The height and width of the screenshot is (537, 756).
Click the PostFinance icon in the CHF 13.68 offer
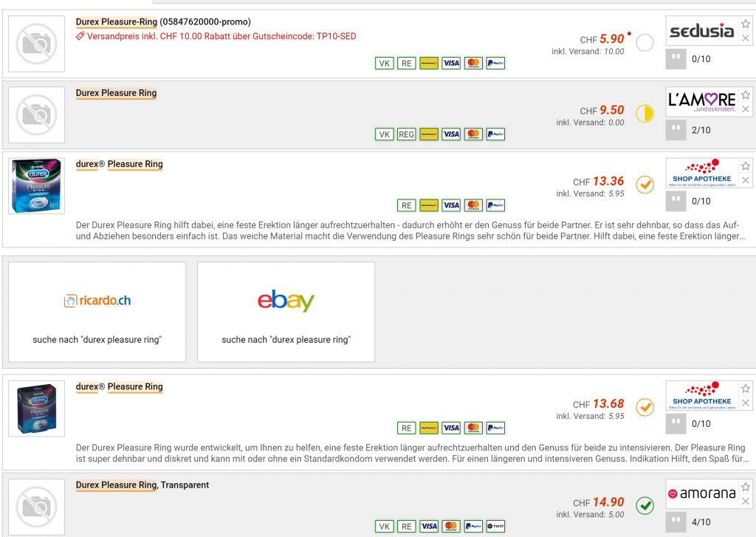point(428,428)
